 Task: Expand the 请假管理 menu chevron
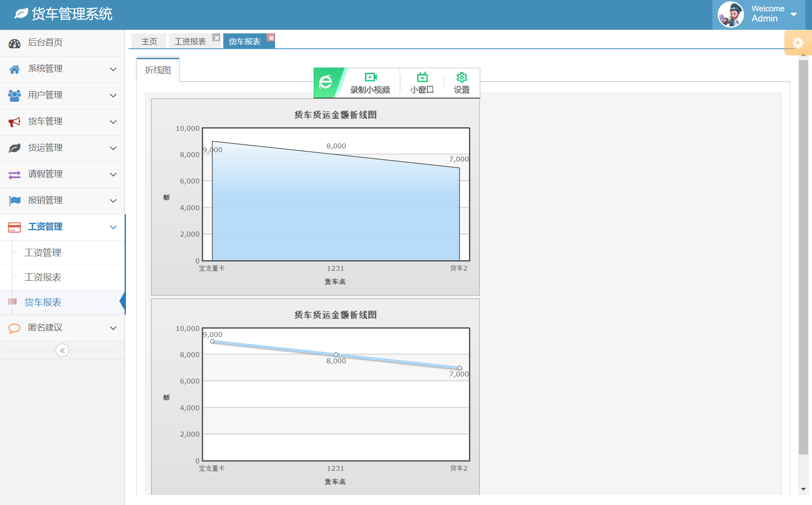coord(113,175)
